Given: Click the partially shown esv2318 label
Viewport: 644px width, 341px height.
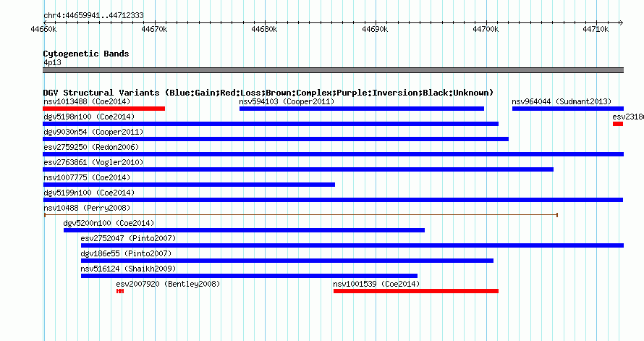Looking at the screenshot, I should pyautogui.click(x=628, y=117).
